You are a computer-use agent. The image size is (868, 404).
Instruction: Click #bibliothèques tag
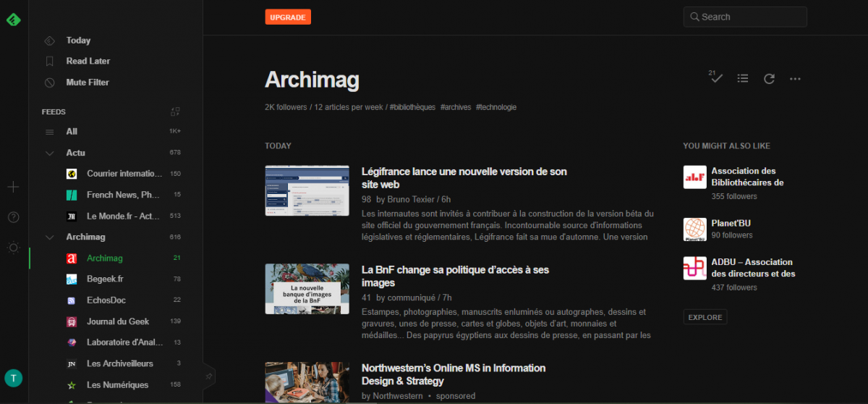(412, 107)
